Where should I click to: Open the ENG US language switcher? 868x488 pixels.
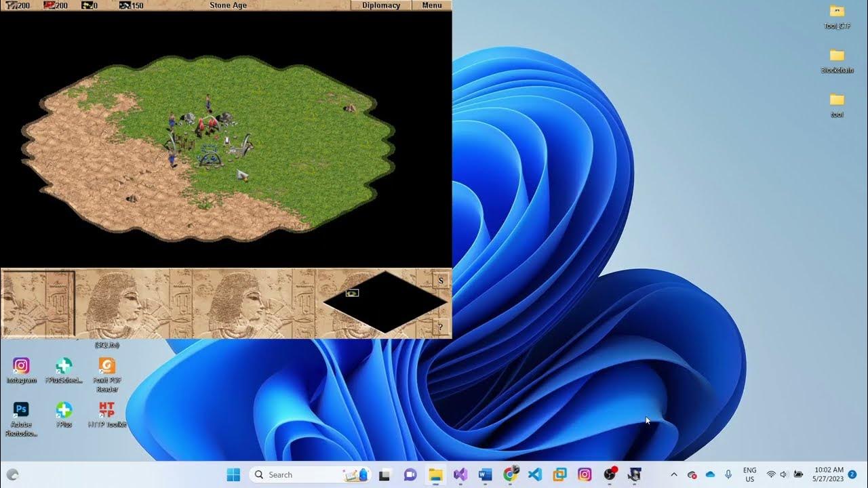(749, 474)
